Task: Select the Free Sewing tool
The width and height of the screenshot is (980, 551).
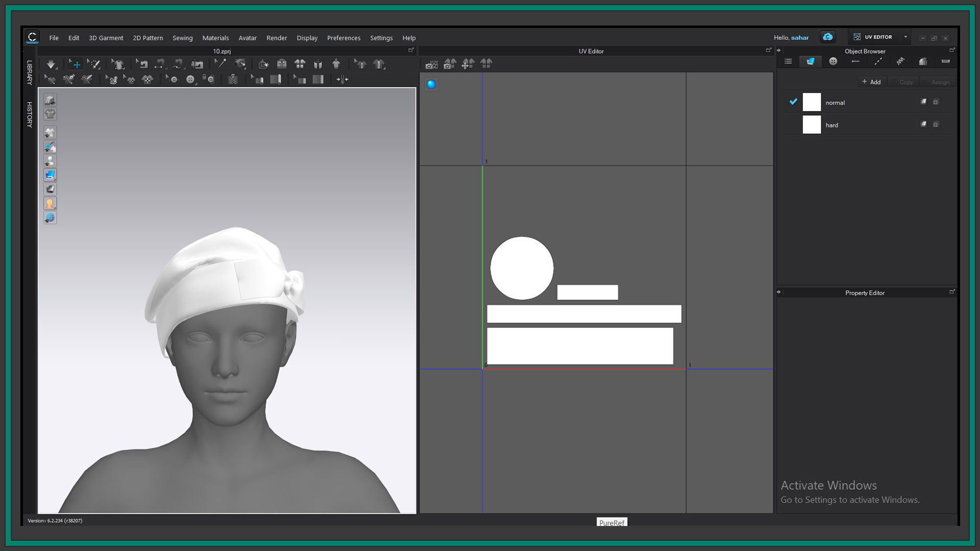Action: [178, 64]
